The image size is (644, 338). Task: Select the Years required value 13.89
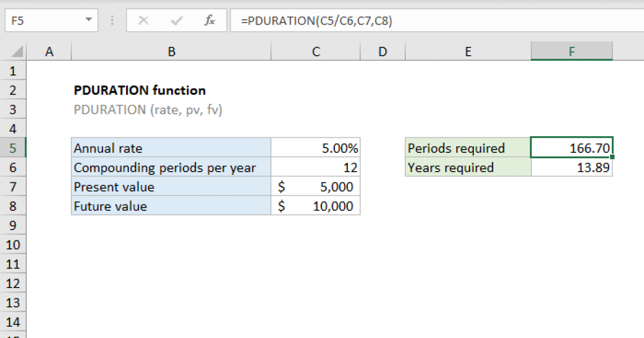(x=572, y=167)
